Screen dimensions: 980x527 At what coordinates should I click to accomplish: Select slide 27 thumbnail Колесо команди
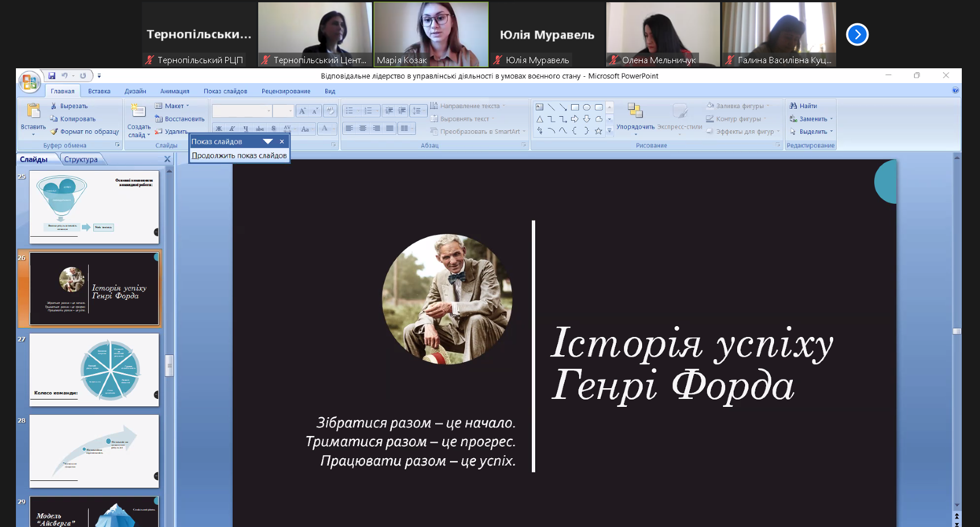click(x=94, y=370)
